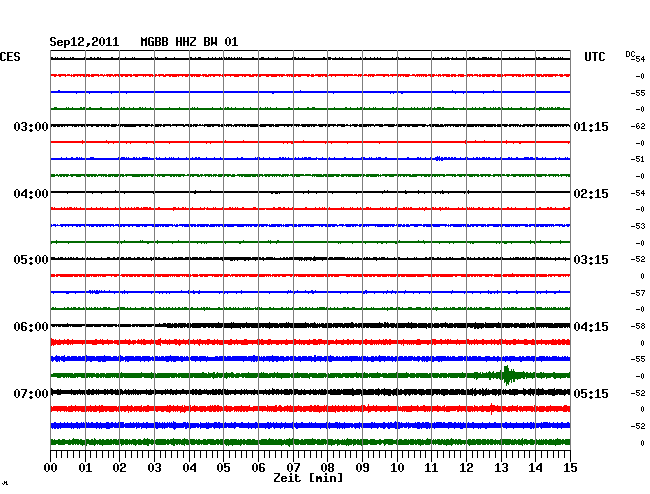
Task: Click minute tick label 11
Action: pyautogui.click(x=431, y=468)
